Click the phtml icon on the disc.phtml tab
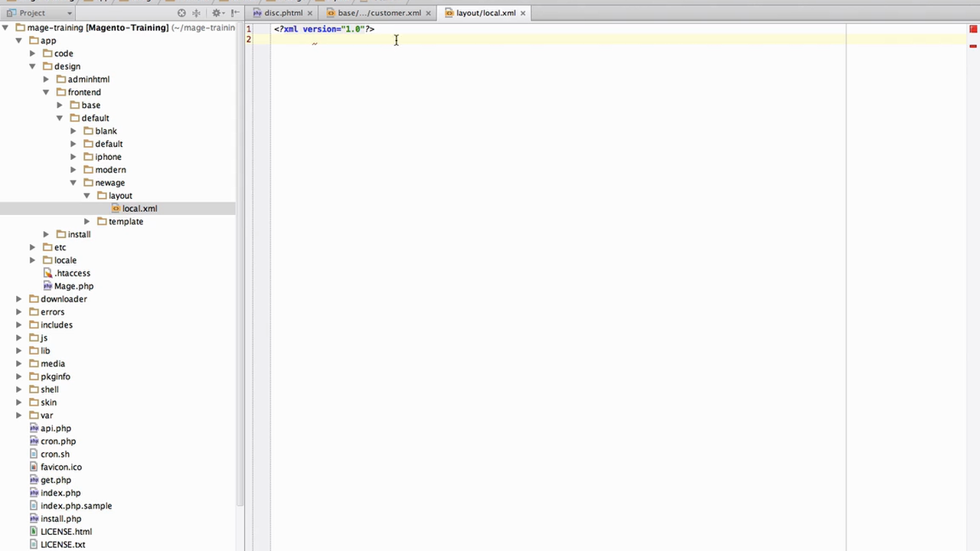 click(x=257, y=12)
